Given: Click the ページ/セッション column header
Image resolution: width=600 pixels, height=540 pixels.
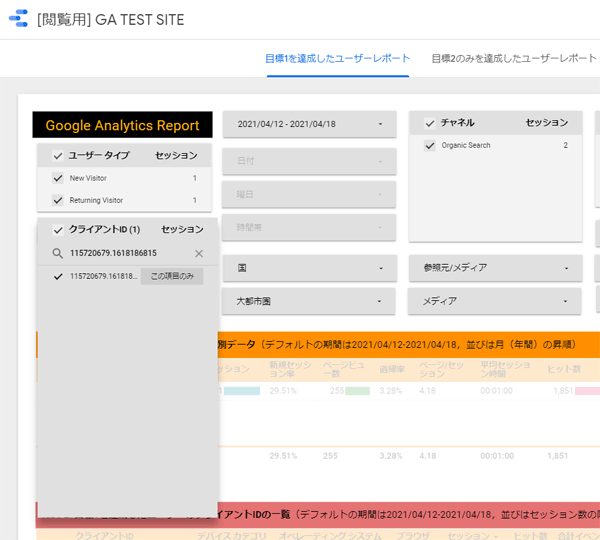Looking at the screenshot, I should point(441,369).
